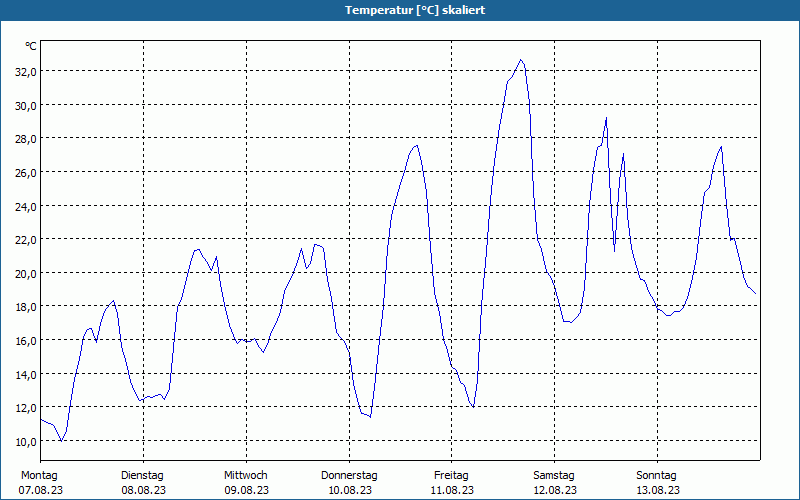The height and width of the screenshot is (500, 800).
Task: Click the Montag day label
Action: [x=39, y=476]
